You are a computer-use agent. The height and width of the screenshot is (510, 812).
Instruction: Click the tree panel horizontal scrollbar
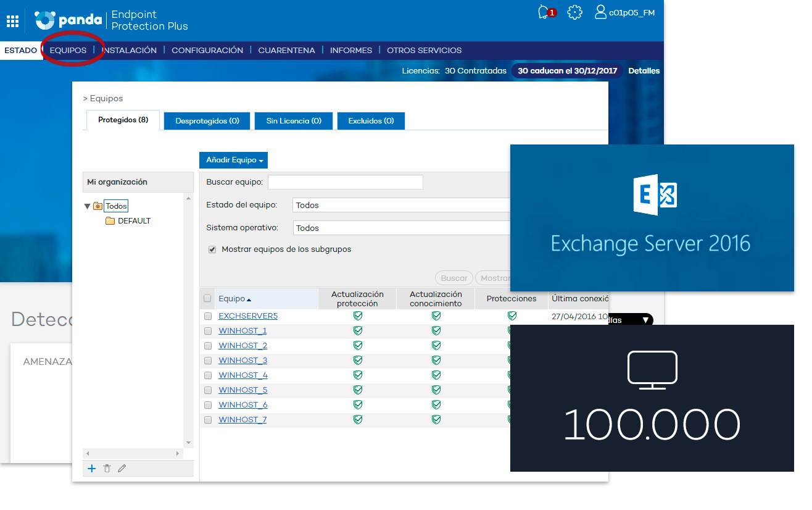133,453
